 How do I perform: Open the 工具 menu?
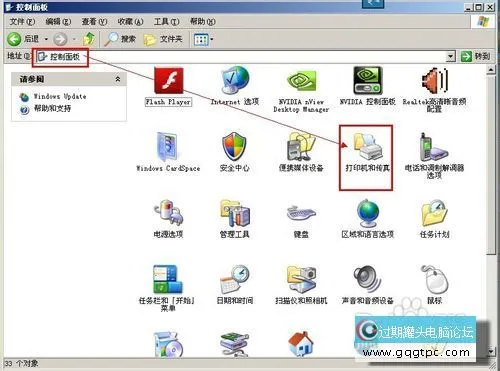point(166,22)
